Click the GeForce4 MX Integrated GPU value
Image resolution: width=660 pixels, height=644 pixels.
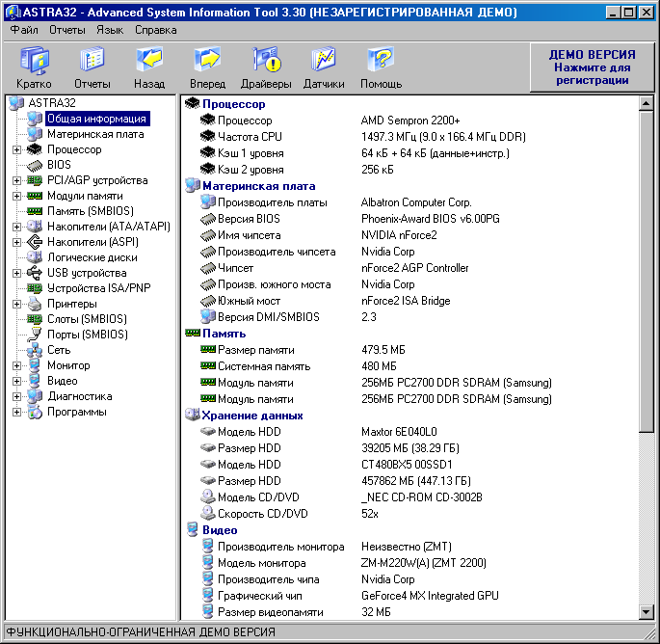click(430, 596)
